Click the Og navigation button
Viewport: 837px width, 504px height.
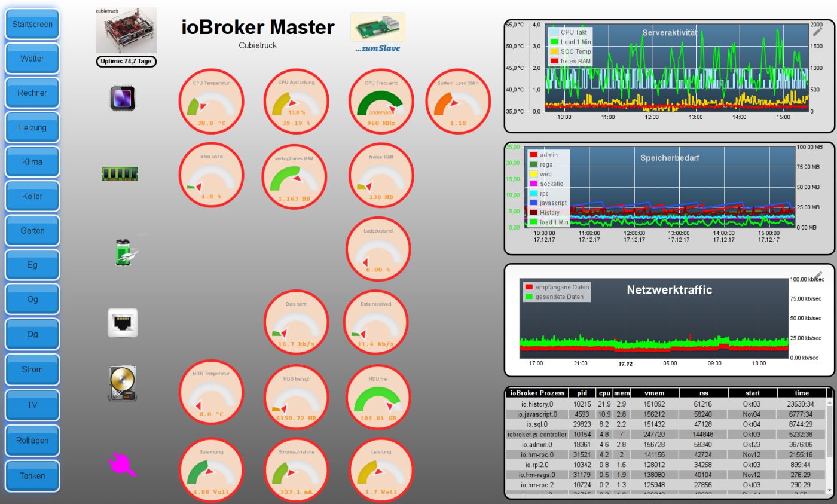(x=32, y=299)
